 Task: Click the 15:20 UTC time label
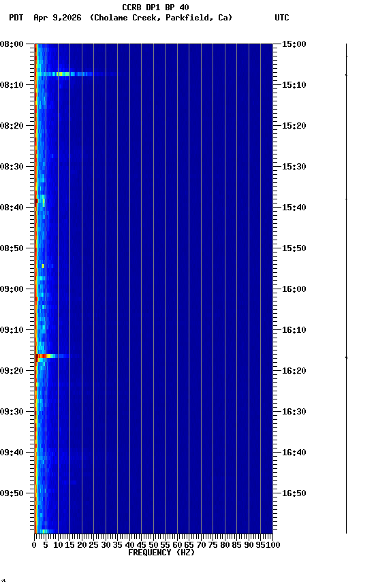click(x=294, y=126)
